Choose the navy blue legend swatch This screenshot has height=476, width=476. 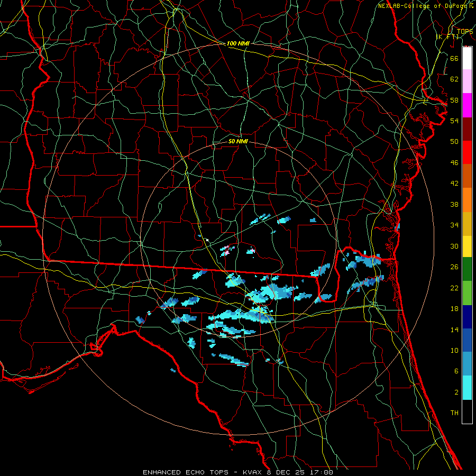pyautogui.click(x=467, y=317)
